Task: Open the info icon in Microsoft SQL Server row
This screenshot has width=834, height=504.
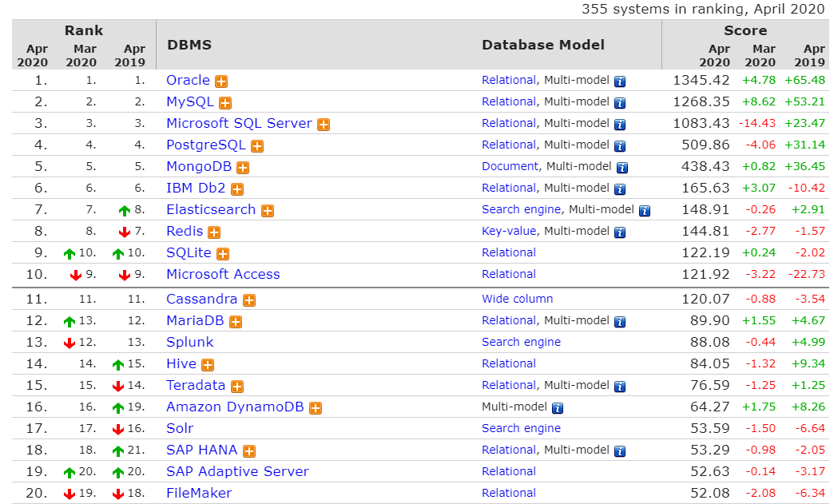Action: point(620,125)
